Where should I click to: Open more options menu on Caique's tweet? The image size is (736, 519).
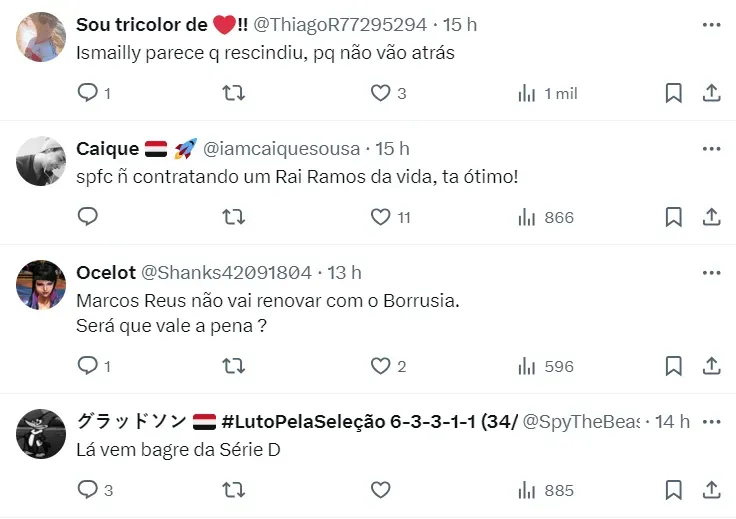711,148
